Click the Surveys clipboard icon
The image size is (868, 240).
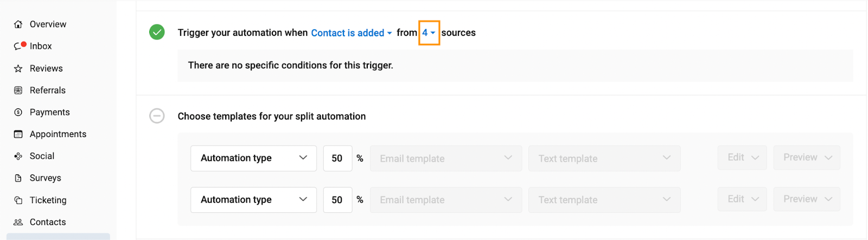pyautogui.click(x=18, y=178)
